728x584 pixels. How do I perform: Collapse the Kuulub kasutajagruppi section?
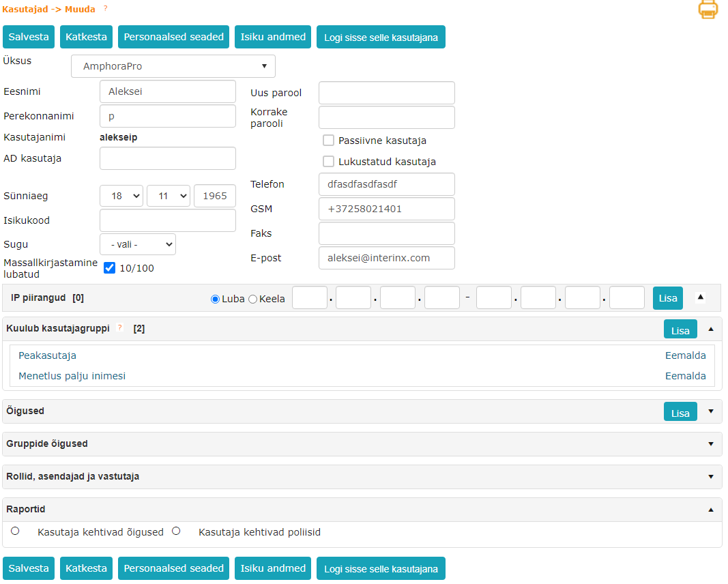[711, 329]
